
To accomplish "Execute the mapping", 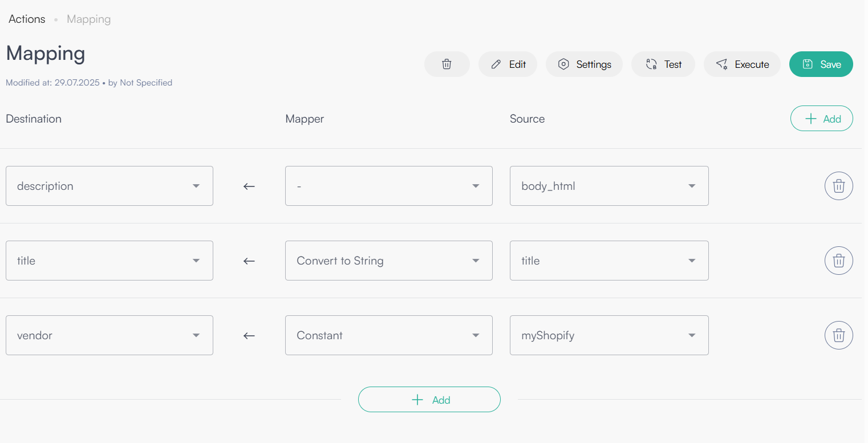I will [742, 64].
